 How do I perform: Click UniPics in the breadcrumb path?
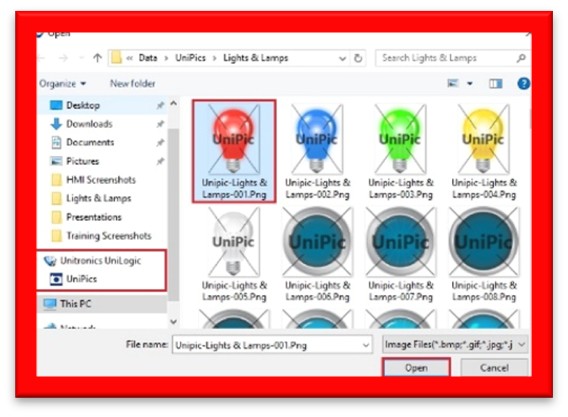click(191, 58)
